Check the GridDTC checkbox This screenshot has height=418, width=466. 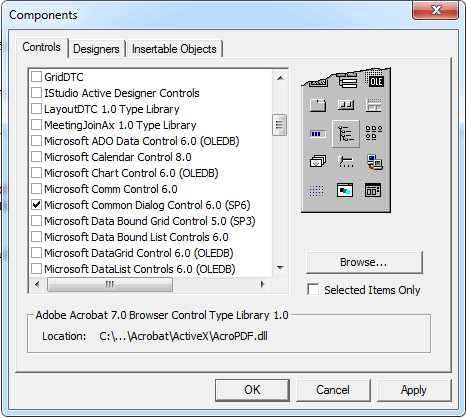(x=36, y=77)
